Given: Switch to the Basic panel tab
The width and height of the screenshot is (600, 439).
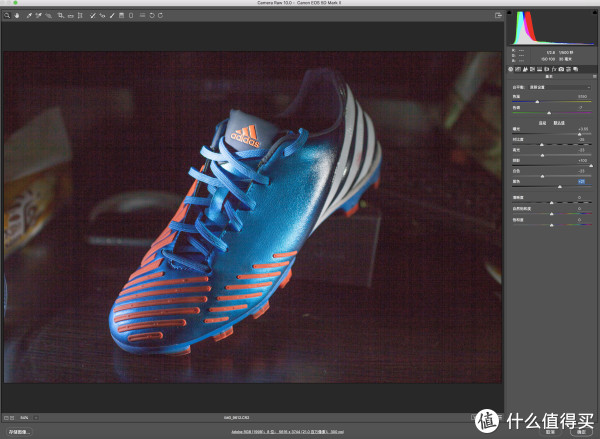Looking at the screenshot, I should coord(510,69).
